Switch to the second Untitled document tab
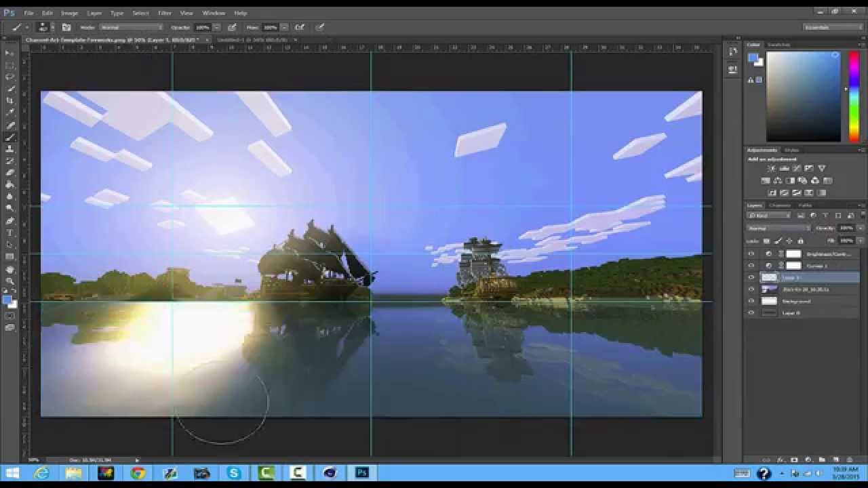Viewport: 868px width, 488px height. [256, 40]
